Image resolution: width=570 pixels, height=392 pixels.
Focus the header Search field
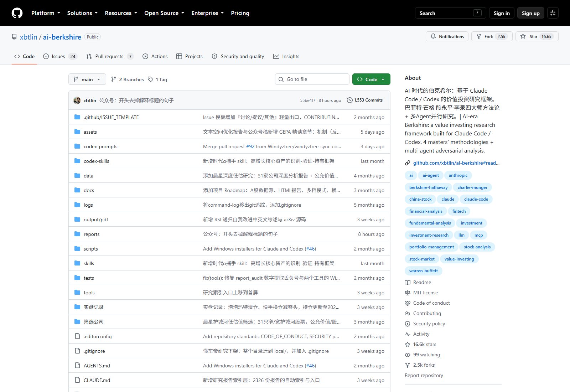[451, 13]
